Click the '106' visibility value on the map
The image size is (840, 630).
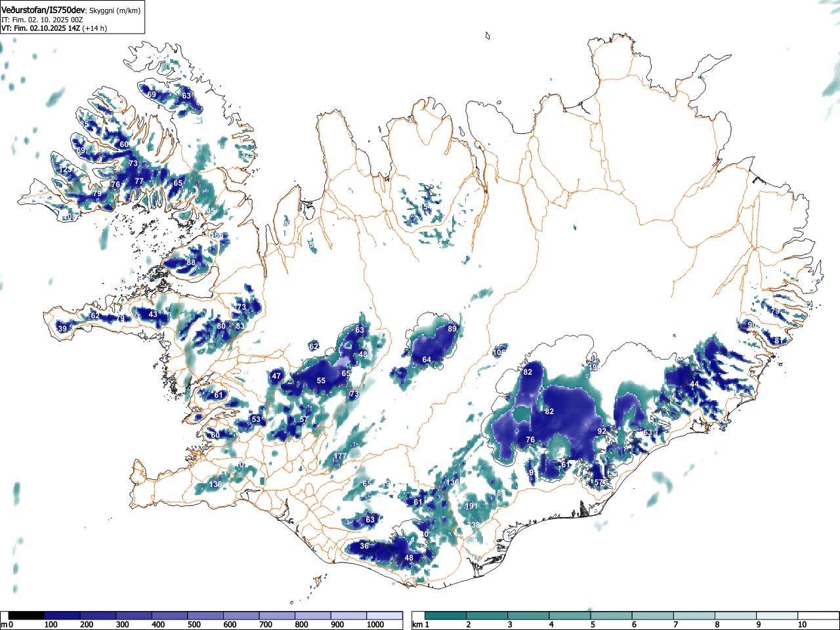(x=499, y=352)
